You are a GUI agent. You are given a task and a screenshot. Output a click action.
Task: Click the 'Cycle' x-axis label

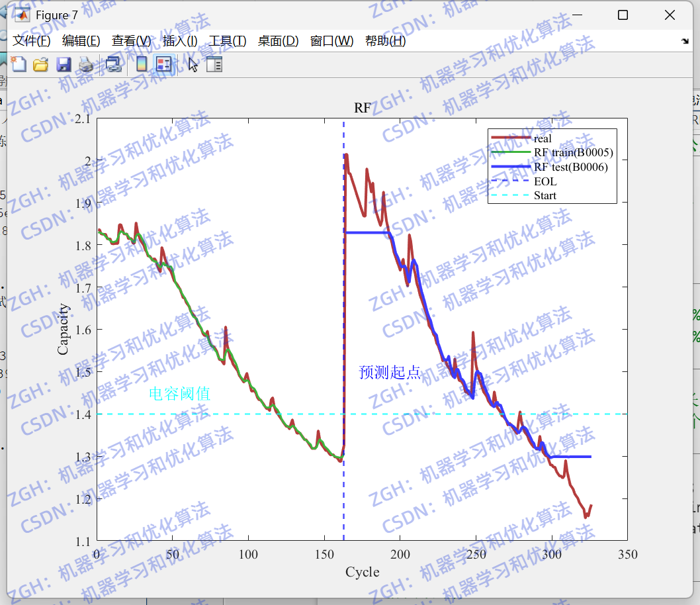tap(362, 572)
